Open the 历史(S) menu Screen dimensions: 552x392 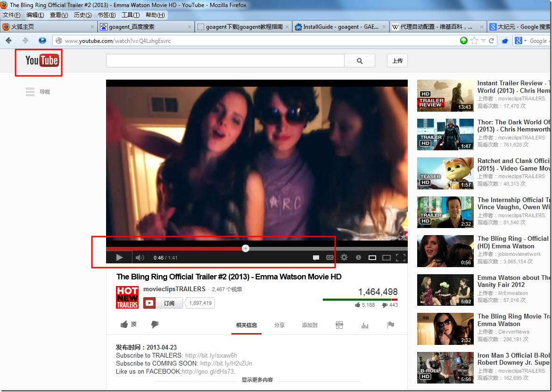[x=83, y=15]
